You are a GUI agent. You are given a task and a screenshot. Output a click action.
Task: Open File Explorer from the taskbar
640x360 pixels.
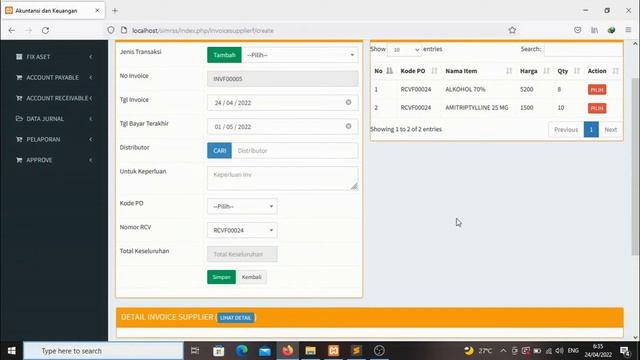310,351
